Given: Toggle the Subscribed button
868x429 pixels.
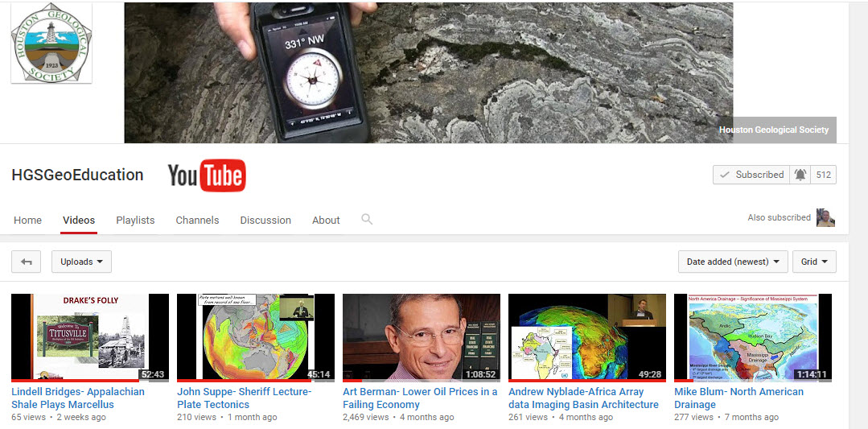Looking at the screenshot, I should coord(751,175).
